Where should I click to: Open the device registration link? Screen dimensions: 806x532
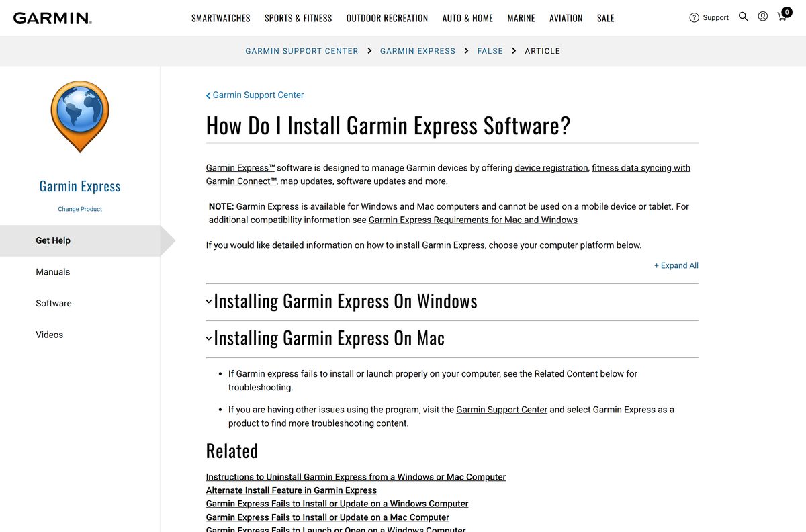(551, 168)
